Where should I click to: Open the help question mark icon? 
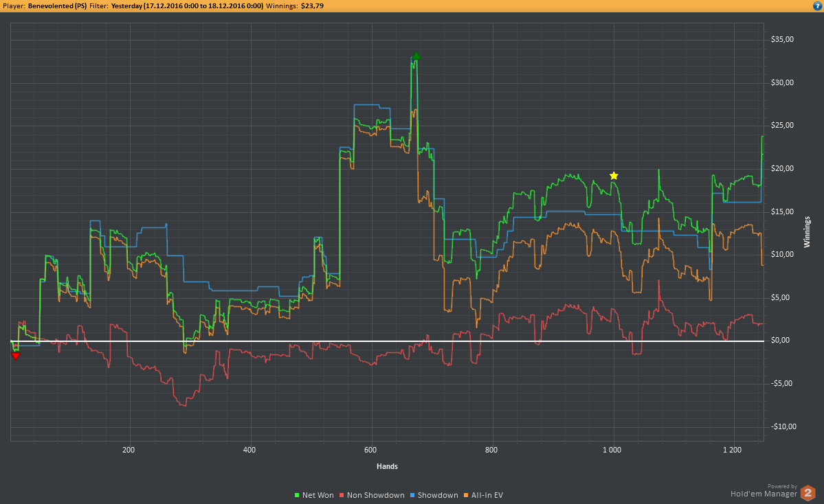(818, 5)
